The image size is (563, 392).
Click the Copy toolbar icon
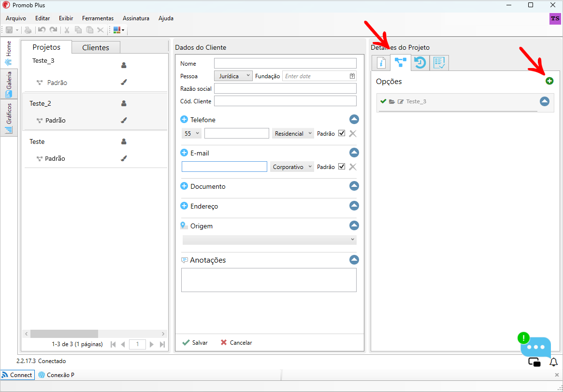78,30
